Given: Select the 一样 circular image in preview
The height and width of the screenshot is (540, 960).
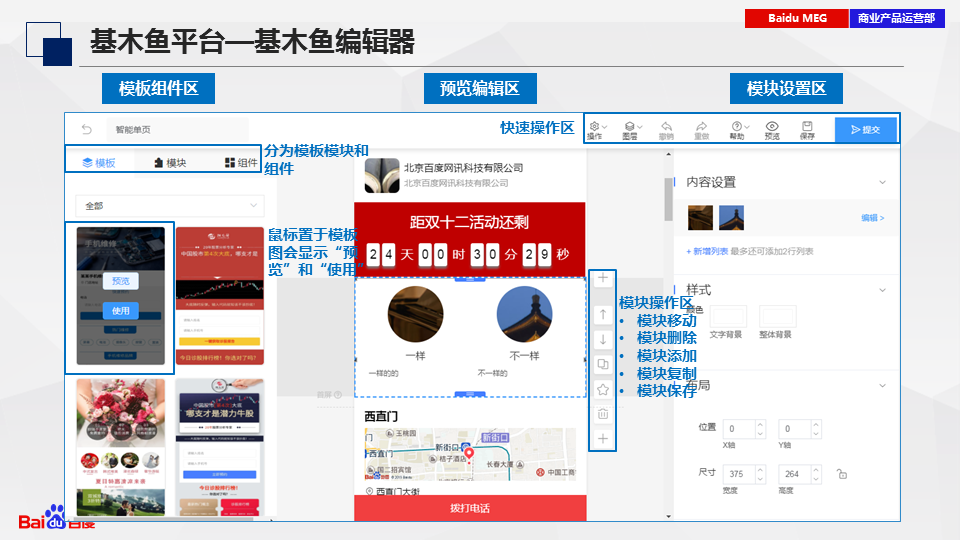Looking at the screenshot, I should coord(416,314).
